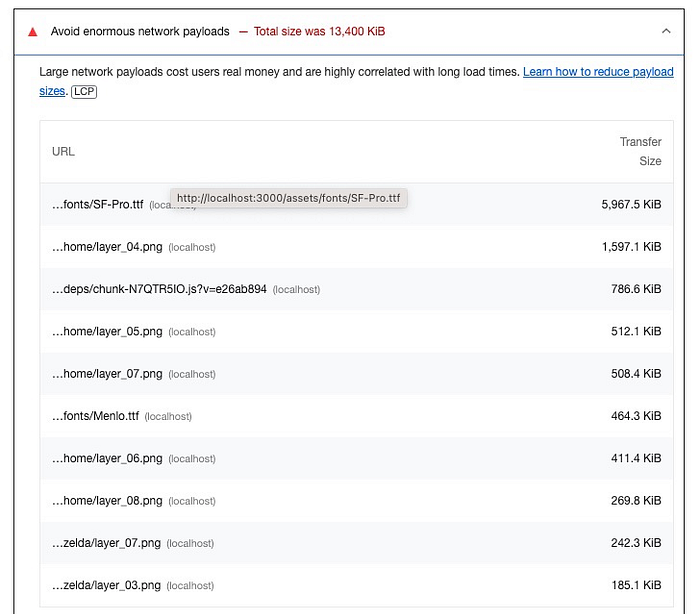Click the 5,967.5 KiB transfer size value
The width and height of the screenshot is (700, 614).
[x=631, y=204]
